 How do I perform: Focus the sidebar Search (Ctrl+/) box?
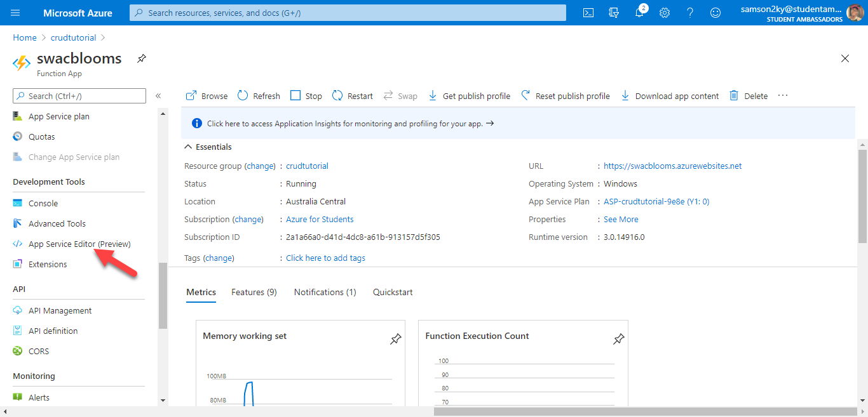pos(79,96)
